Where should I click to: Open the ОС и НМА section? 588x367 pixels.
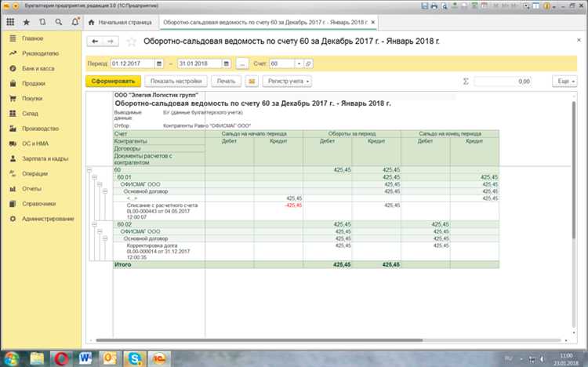(x=35, y=144)
